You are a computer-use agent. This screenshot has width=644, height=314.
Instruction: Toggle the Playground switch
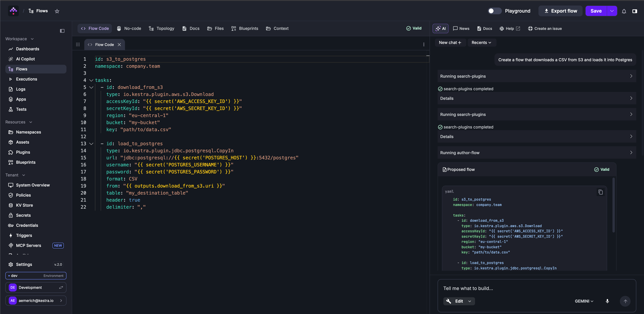click(494, 11)
